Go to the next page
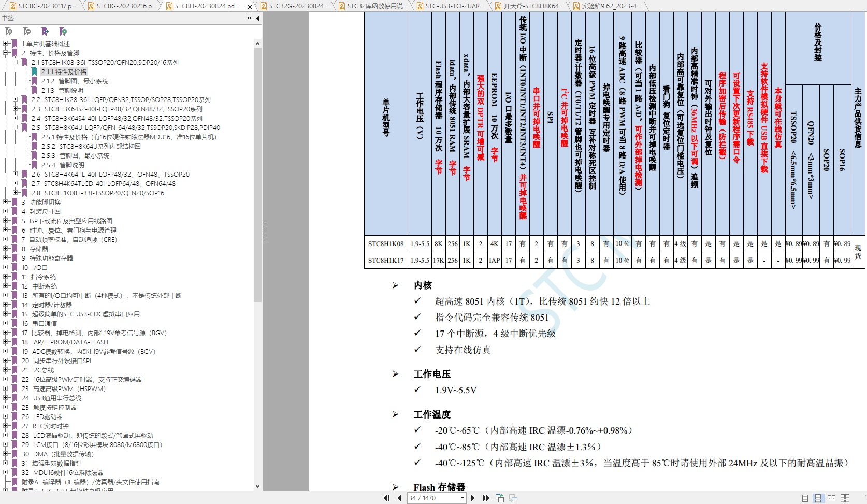Viewport: 867px width, 504px height. (x=473, y=498)
